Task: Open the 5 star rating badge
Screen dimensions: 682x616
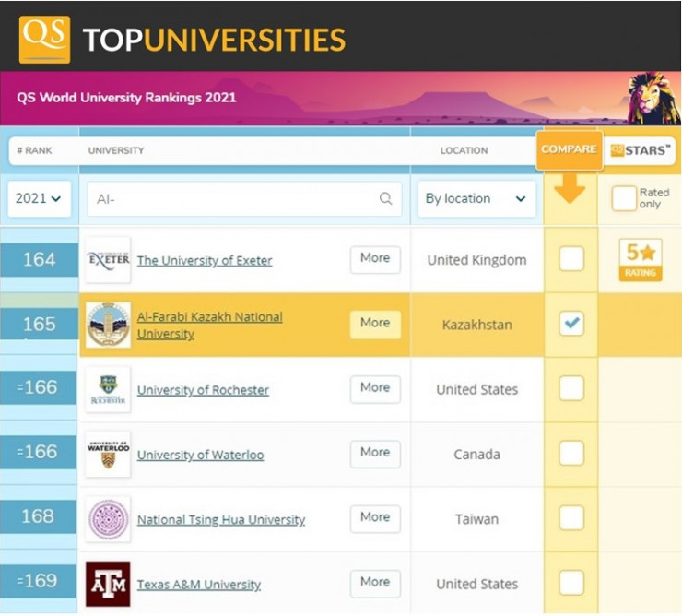Action: (640, 259)
